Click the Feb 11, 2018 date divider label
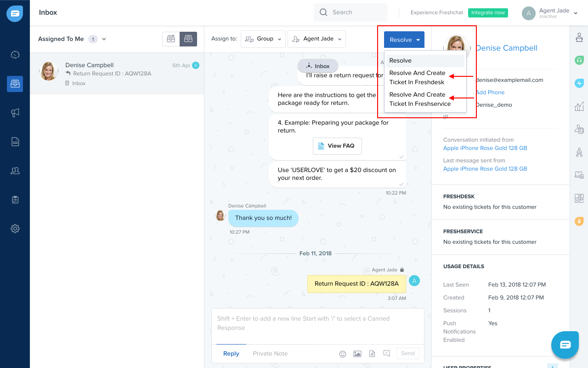The height and width of the screenshot is (368, 588). pos(316,253)
